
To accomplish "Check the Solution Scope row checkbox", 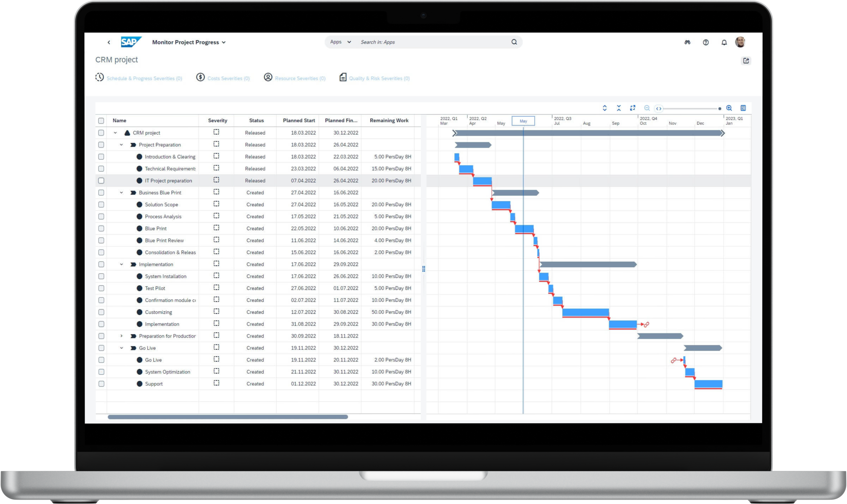I will pos(101,204).
